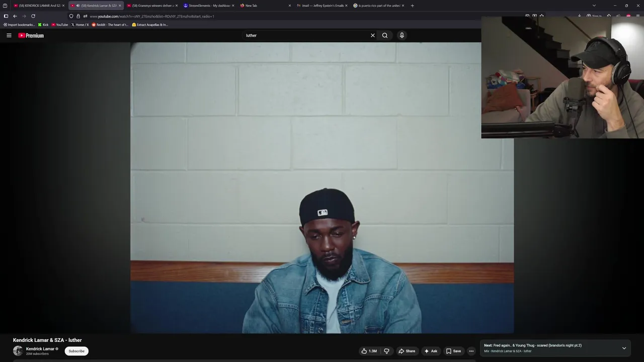Viewport: 644px width, 362px height.
Task: Start voice search with microphone icon
Action: (401, 35)
